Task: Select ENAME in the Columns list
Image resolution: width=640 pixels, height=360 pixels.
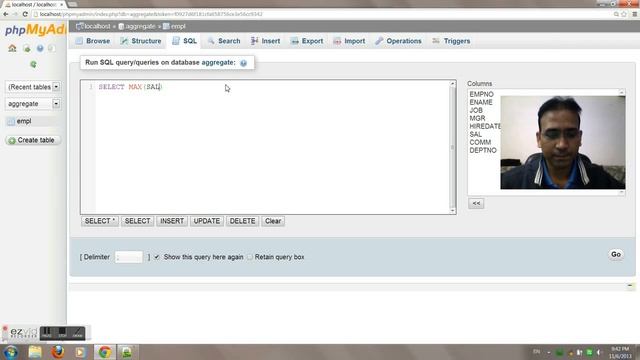Action: point(481,102)
